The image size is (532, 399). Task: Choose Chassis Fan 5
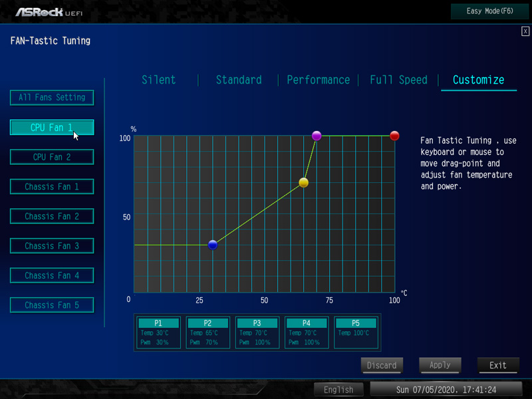pyautogui.click(x=52, y=305)
